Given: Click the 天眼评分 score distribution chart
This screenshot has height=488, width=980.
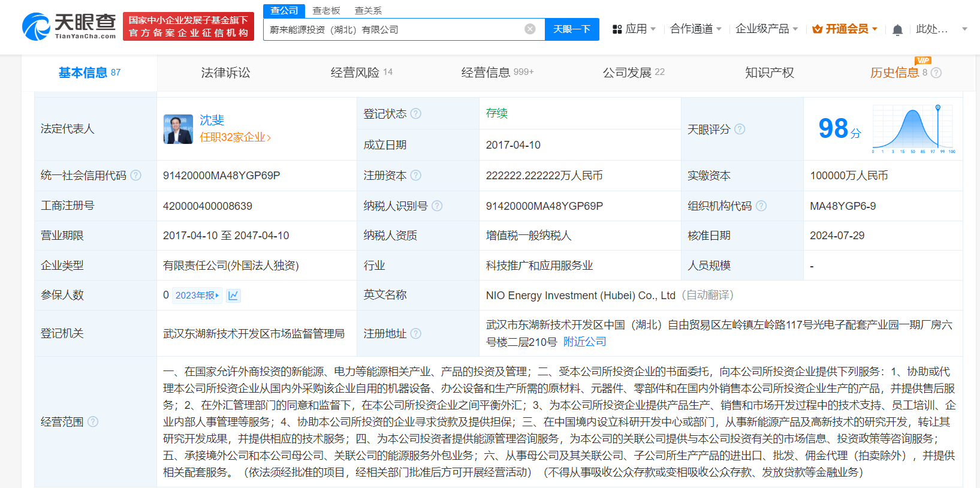Looking at the screenshot, I should pos(913,128).
